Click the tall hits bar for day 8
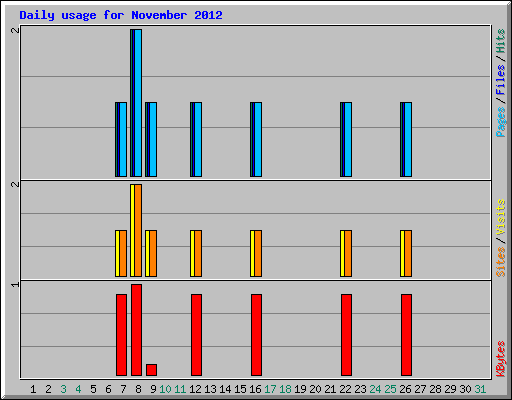 136,103
